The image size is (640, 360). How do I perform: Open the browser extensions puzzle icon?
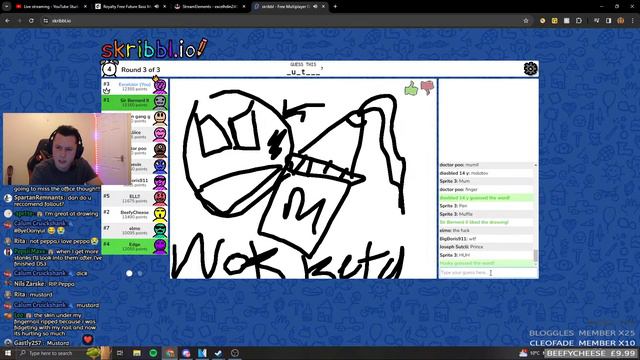click(x=579, y=20)
